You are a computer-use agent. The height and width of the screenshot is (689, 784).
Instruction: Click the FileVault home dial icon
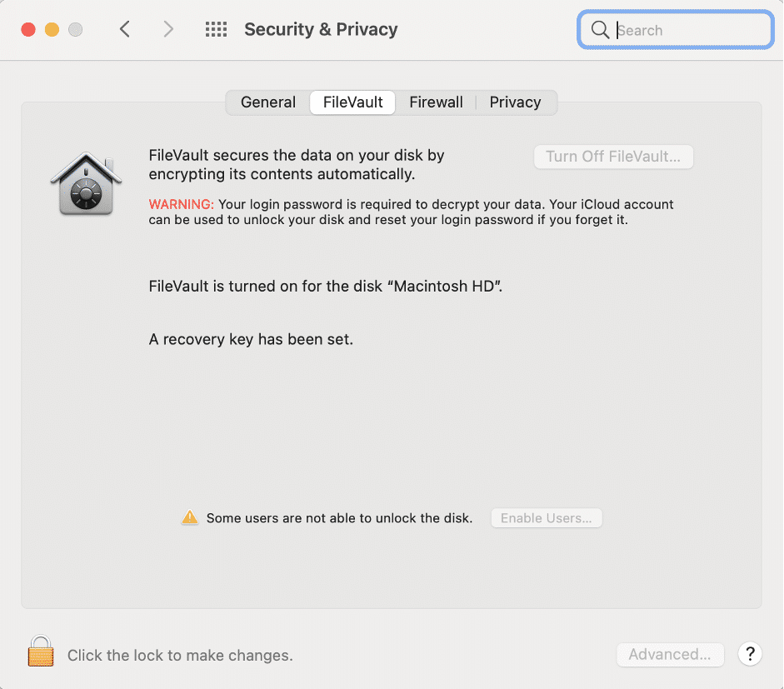pos(86,183)
